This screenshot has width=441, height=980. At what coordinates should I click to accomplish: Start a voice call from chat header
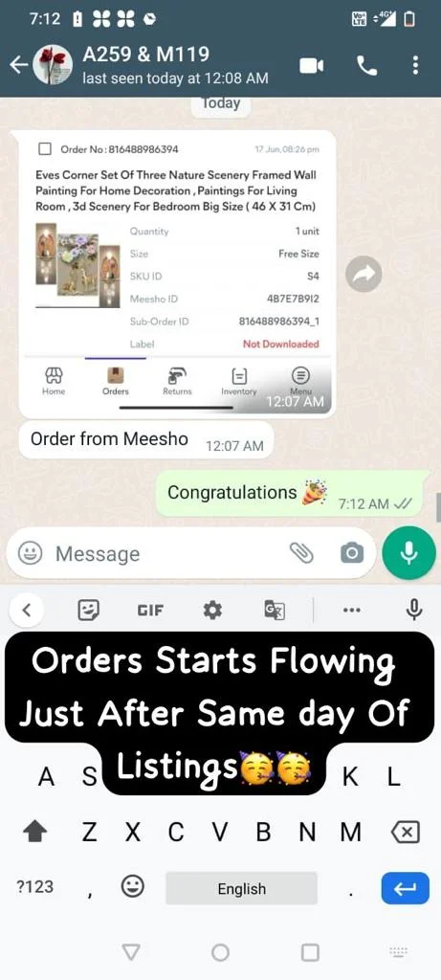(366, 65)
